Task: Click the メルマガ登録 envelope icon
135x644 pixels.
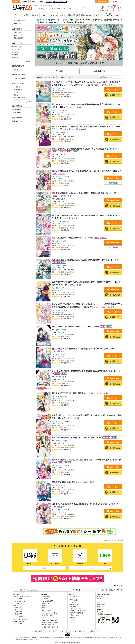Action: 55,555
